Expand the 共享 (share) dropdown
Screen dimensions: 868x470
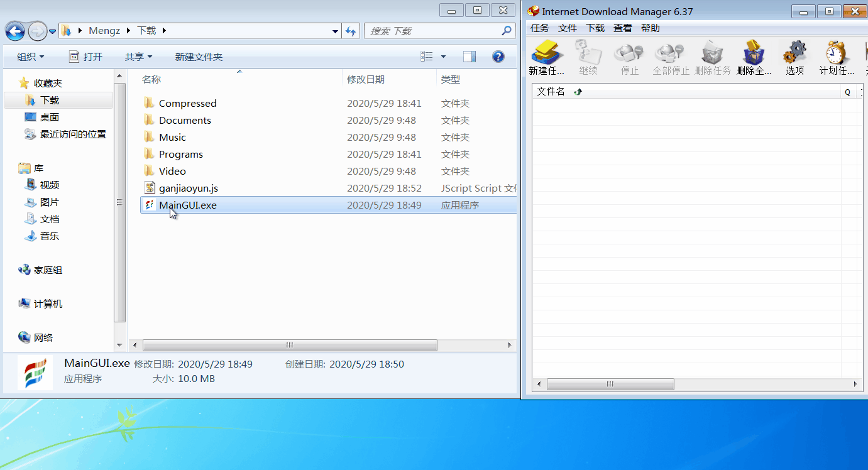(138, 57)
